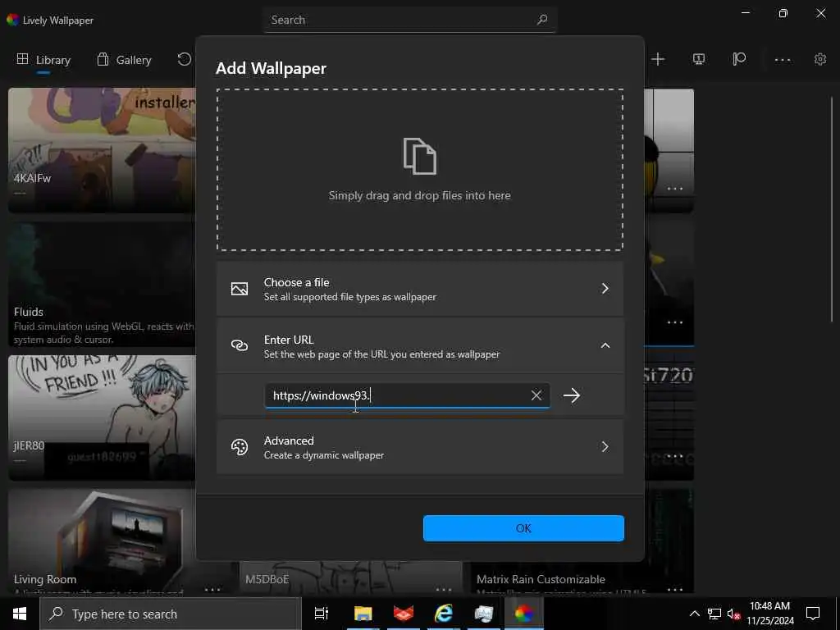Click the taskbar search box
The image size is (840, 630).
point(171,614)
